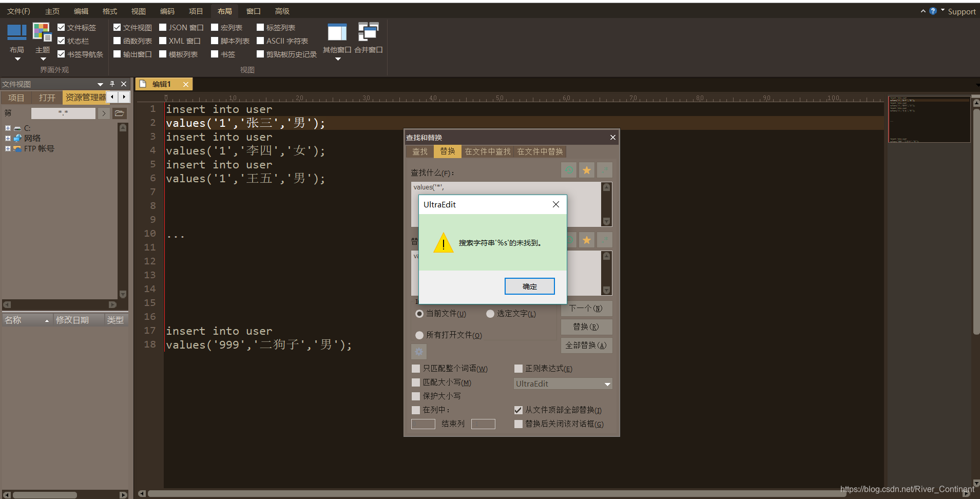Select 当前文件 radio button

[x=419, y=314]
